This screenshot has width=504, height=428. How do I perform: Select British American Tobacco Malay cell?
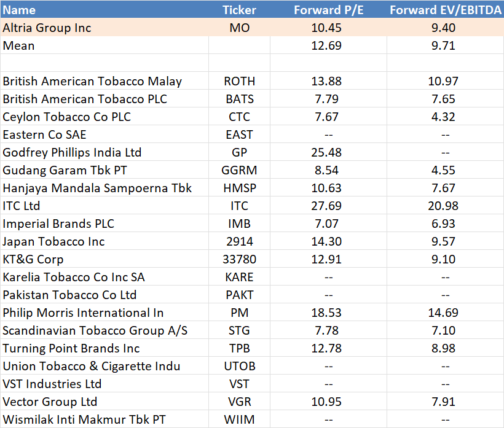[x=104, y=81]
